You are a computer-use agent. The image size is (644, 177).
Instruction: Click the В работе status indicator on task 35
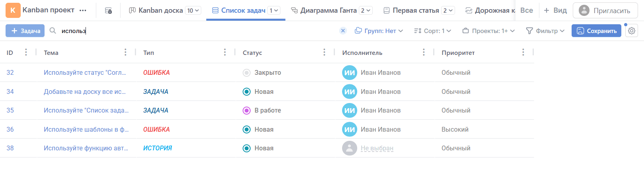point(247,111)
